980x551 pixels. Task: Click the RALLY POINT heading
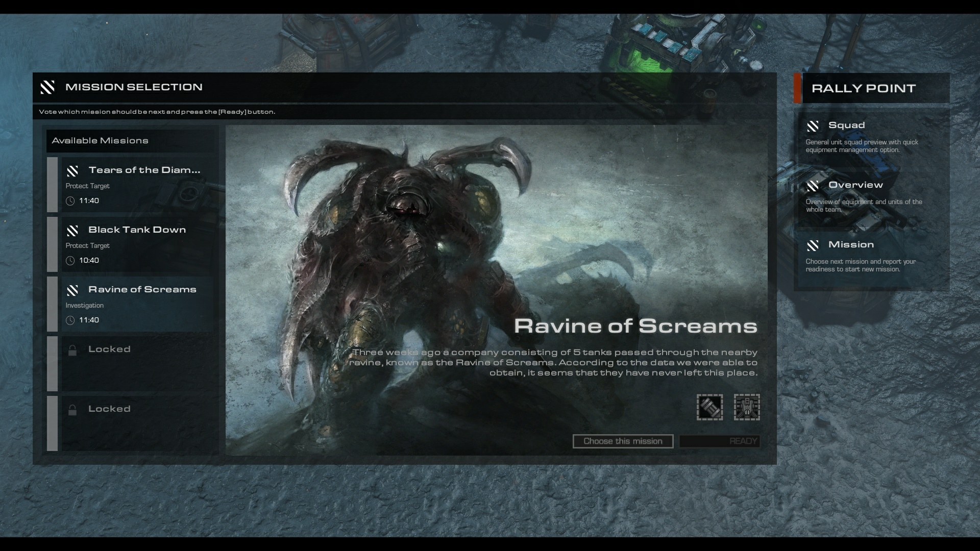click(x=864, y=88)
